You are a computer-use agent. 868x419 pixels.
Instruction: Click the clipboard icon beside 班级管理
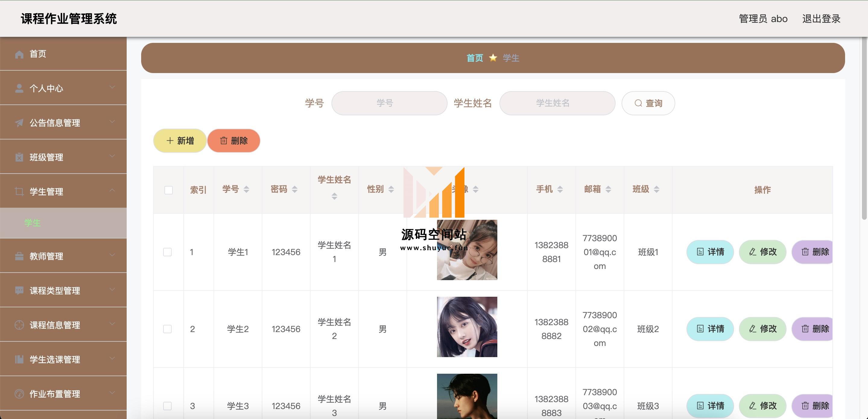tap(19, 157)
